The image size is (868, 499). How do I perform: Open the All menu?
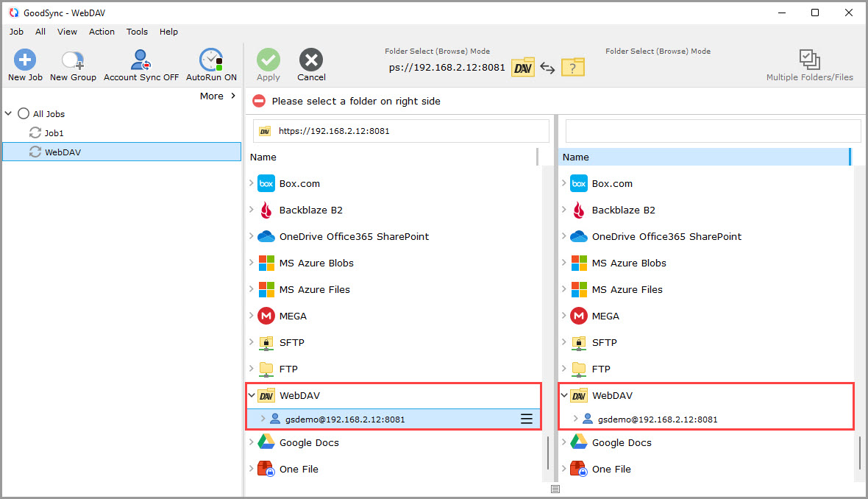point(40,32)
